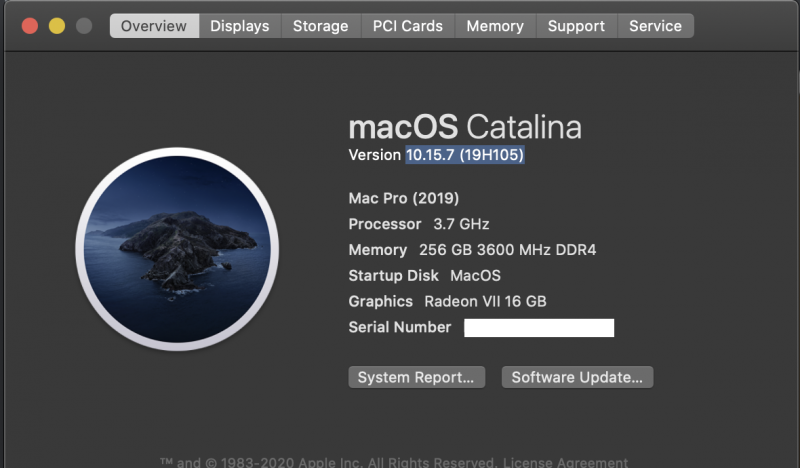
Task: Click the macOS Catalina title text
Action: [464, 127]
